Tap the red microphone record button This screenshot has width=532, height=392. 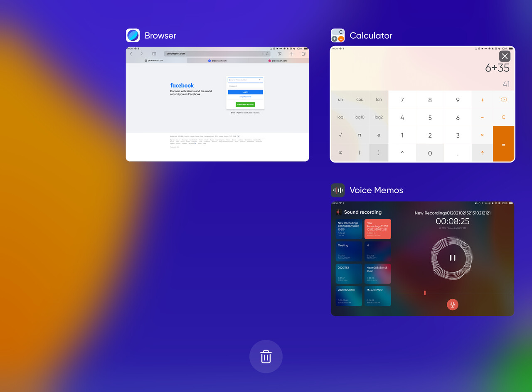coord(452,304)
